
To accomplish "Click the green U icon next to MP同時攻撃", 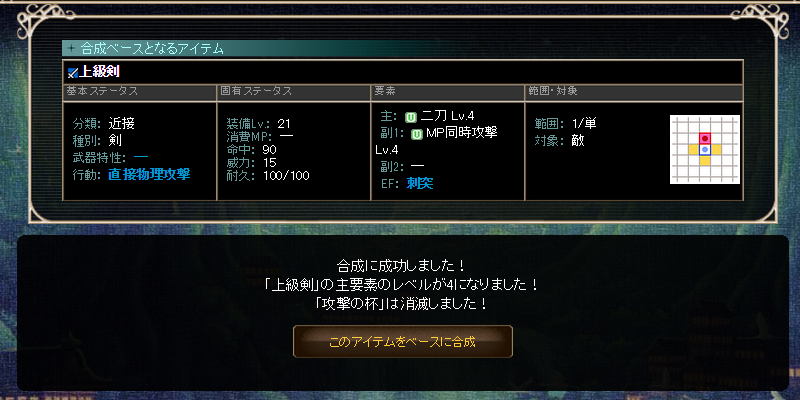I will [x=416, y=134].
